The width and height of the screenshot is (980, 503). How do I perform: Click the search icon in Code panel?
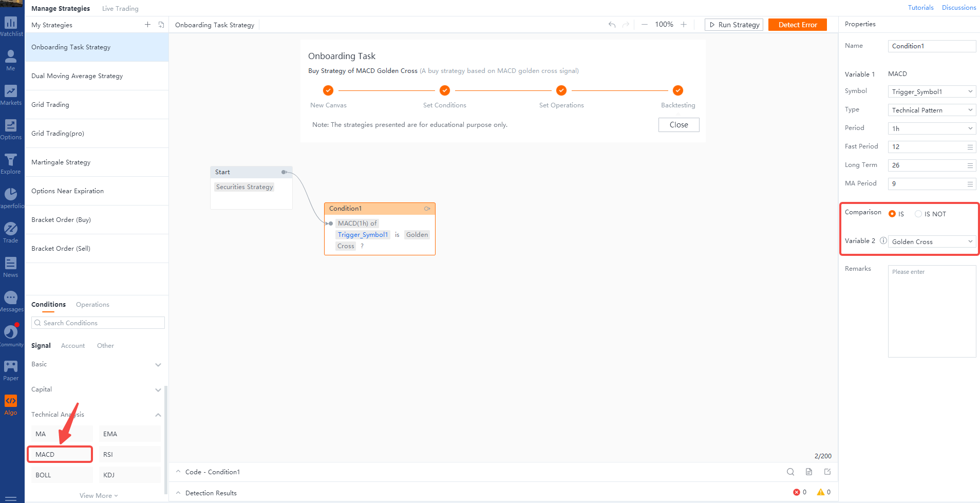790,472
